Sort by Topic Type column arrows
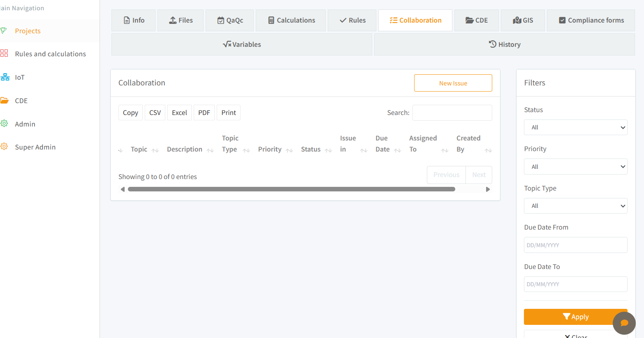The height and width of the screenshot is (338, 644). 246,150
